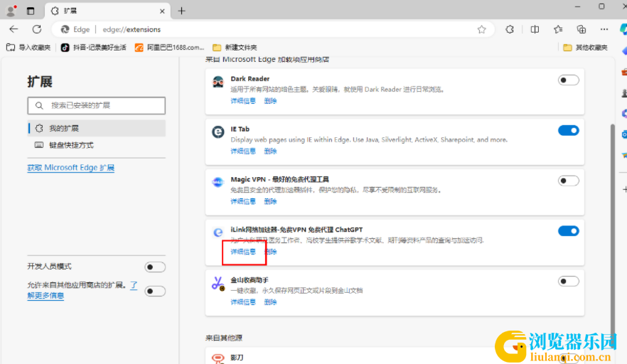Open the 抖音 bookmark
627x364 pixels.
tap(93, 48)
